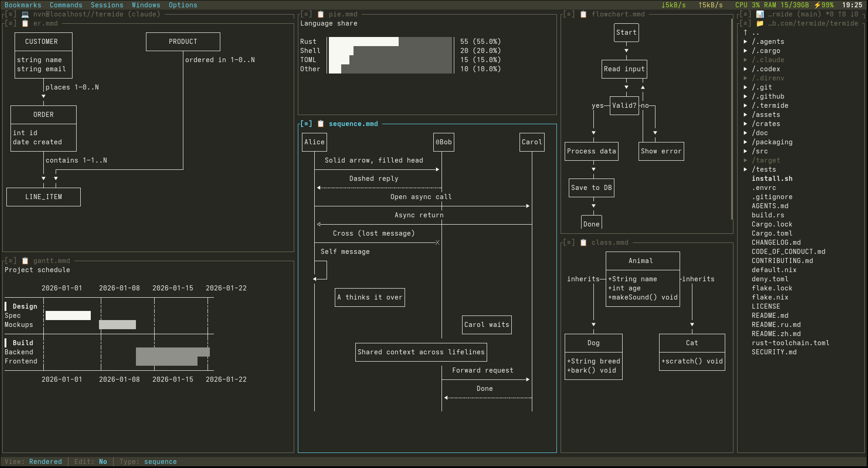This screenshot has width=868, height=468.
Task: Expand the /crates folder arrow
Action: [x=746, y=124]
